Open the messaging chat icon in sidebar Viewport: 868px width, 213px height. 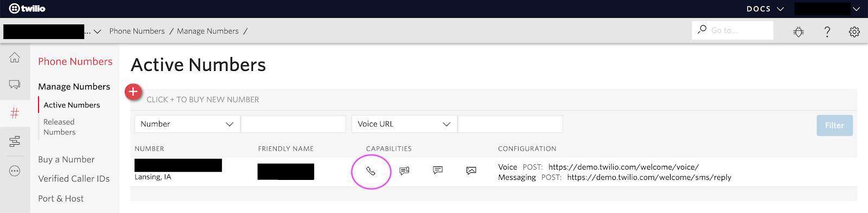(x=15, y=85)
